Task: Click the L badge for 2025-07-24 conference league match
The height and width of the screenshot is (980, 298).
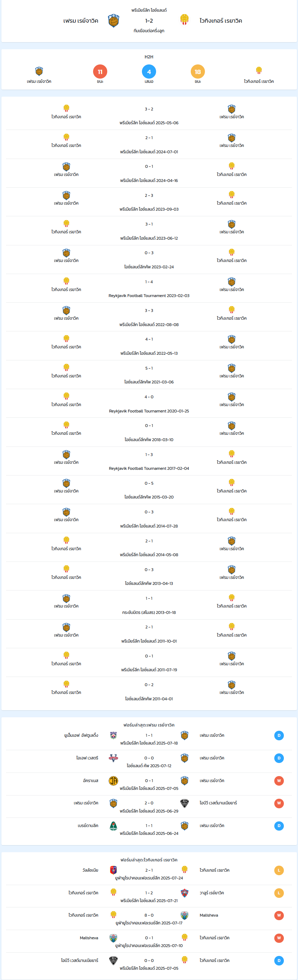Action: tap(279, 870)
